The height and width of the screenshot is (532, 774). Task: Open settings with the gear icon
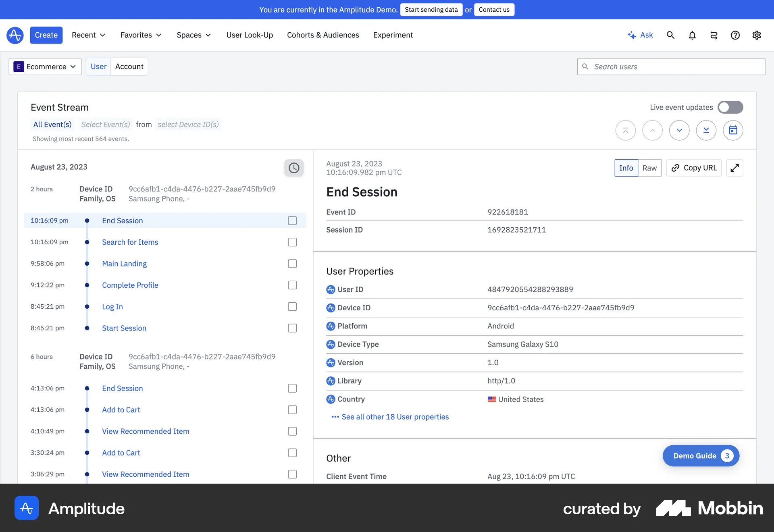pyautogui.click(x=757, y=35)
